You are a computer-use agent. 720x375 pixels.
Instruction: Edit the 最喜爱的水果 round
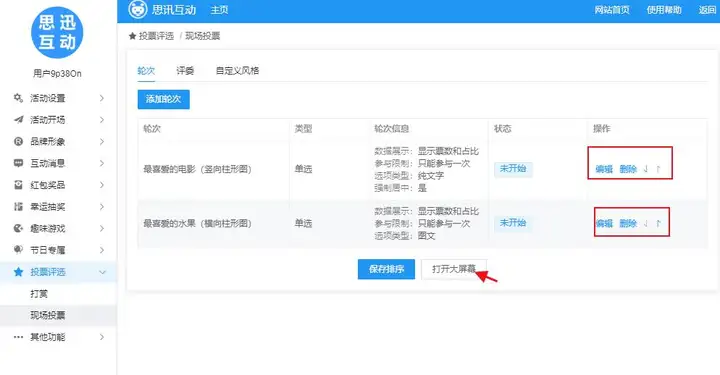coord(604,224)
